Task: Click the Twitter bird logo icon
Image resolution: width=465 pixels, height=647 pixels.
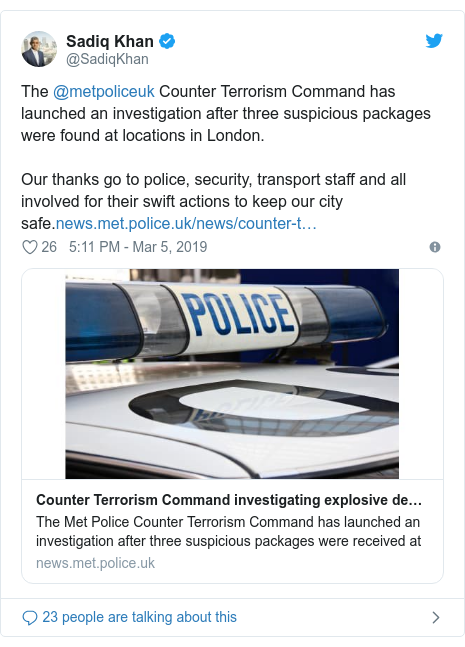Action: pyautogui.click(x=434, y=41)
